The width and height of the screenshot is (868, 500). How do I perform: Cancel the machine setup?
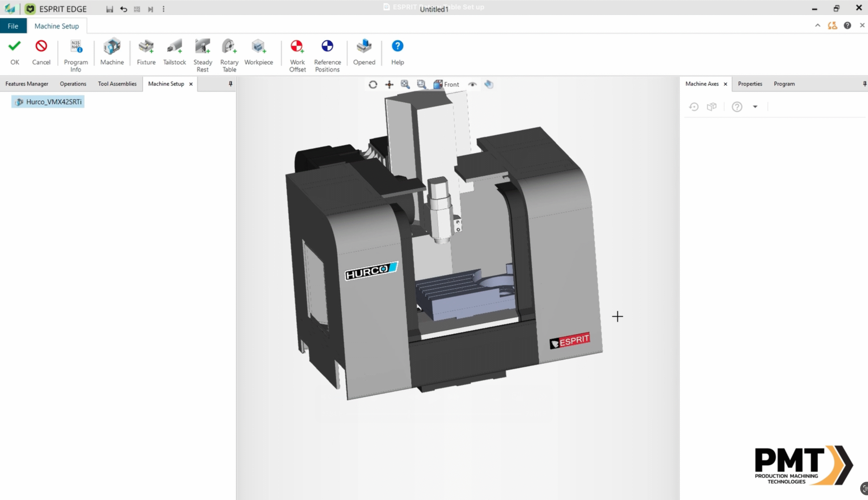[x=41, y=52]
